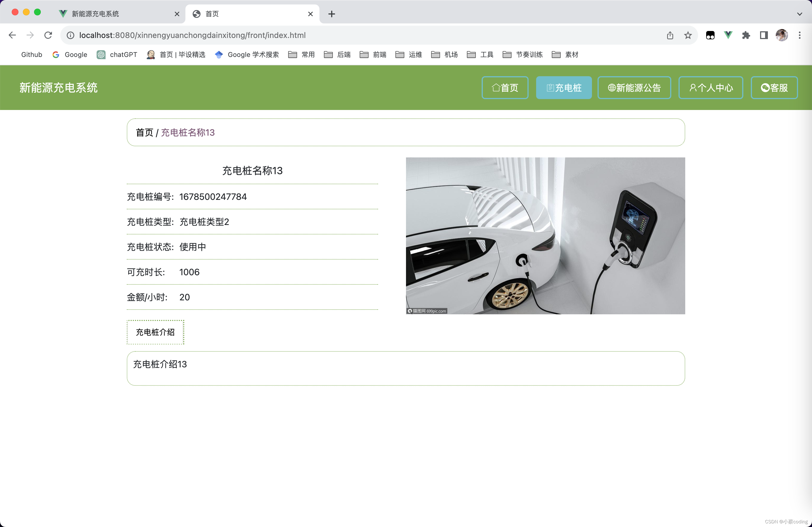Screen dimensions: 812x527
Task: Click the value 1006
Action: coord(189,272)
